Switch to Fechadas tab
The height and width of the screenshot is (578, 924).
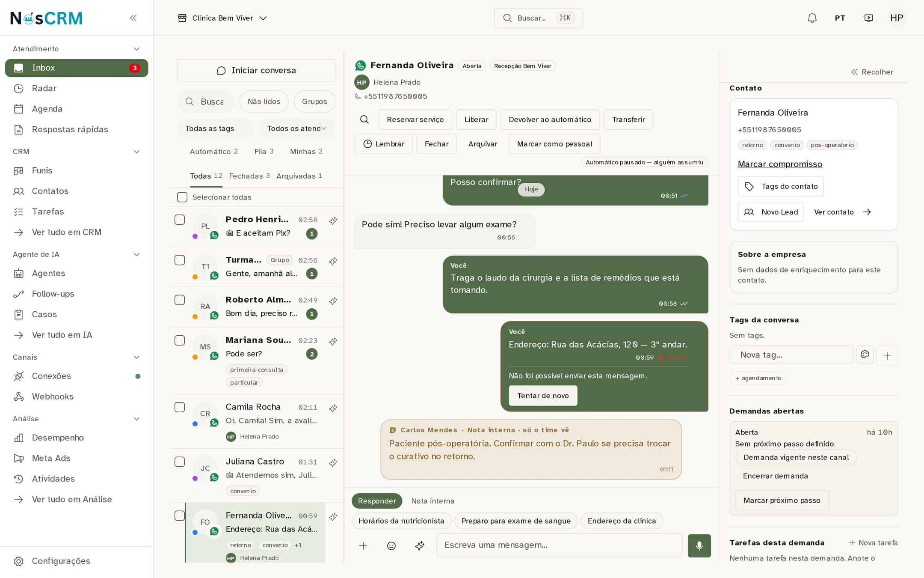pyautogui.click(x=249, y=176)
